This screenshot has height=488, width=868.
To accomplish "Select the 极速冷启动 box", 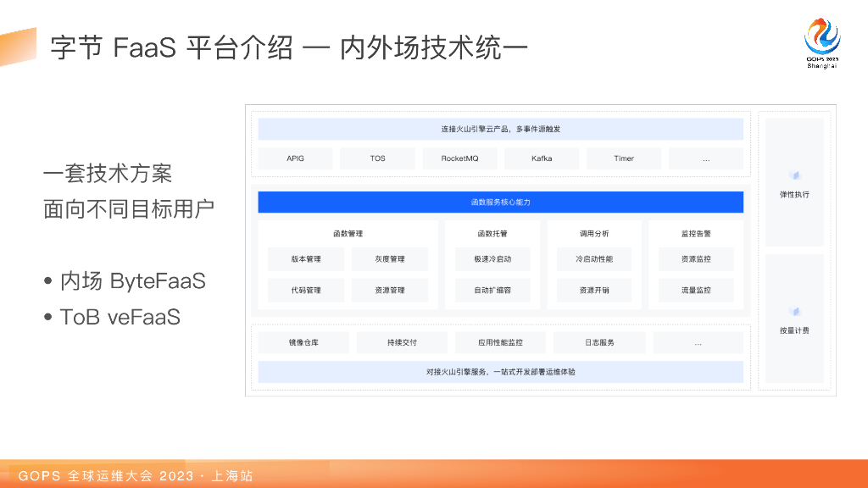I will pos(492,259).
